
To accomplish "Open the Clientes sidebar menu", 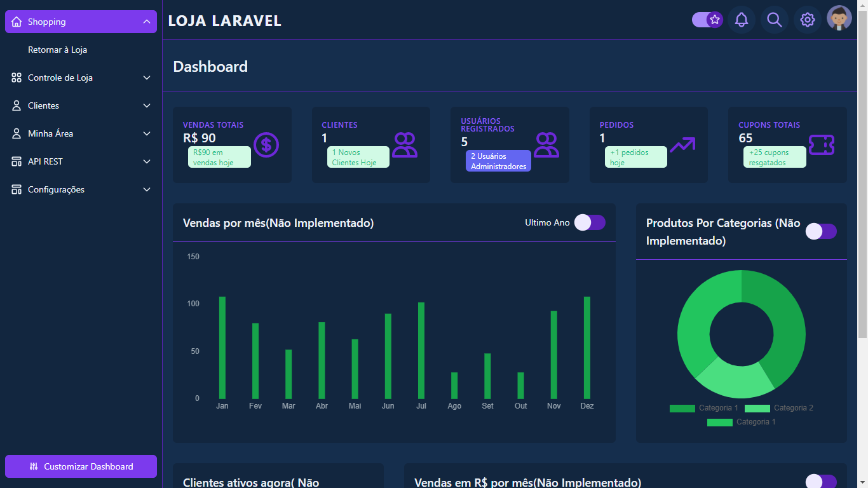I will tap(81, 105).
